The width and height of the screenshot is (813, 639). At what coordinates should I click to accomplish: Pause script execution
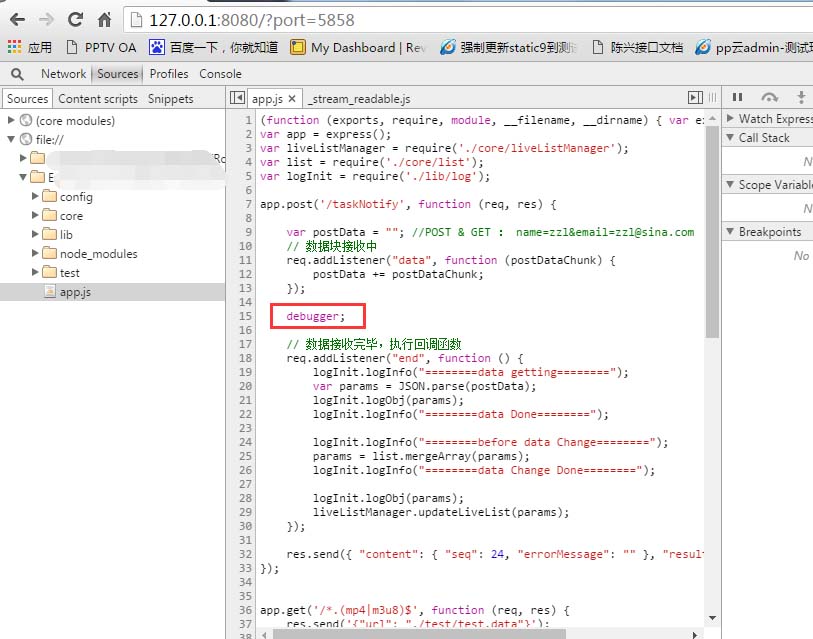click(737, 98)
